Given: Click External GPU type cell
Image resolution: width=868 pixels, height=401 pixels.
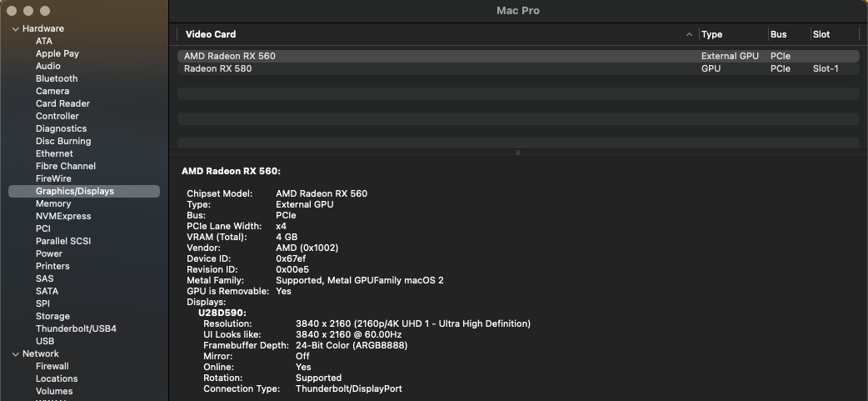Looking at the screenshot, I should click(730, 56).
